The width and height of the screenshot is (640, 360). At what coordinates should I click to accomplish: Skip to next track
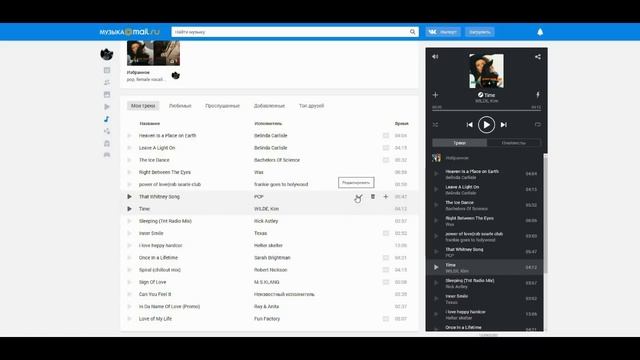(504, 125)
